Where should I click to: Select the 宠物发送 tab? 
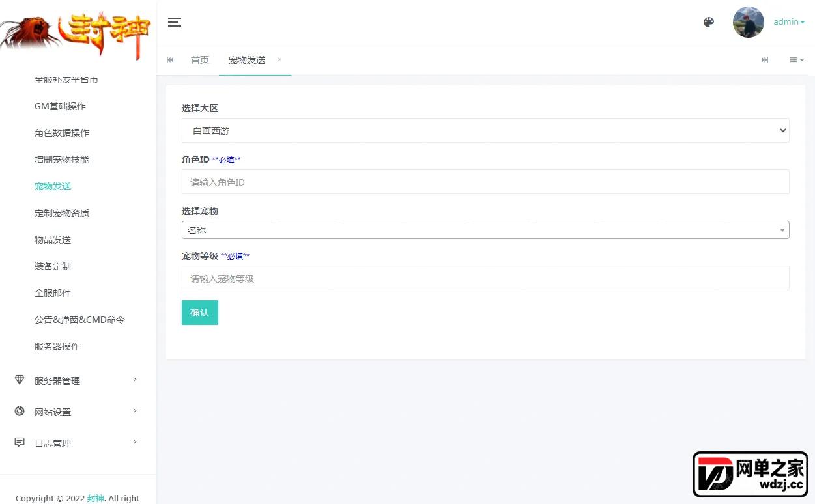[247, 60]
